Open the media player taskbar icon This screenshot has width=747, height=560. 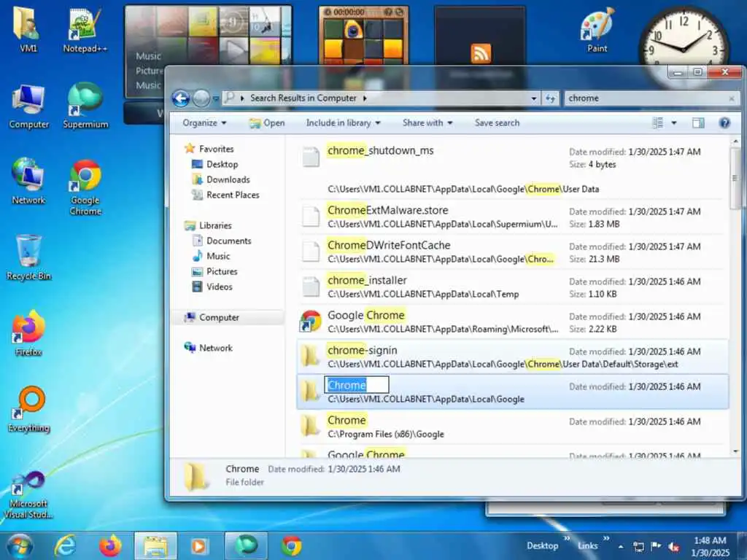pyautogui.click(x=199, y=545)
